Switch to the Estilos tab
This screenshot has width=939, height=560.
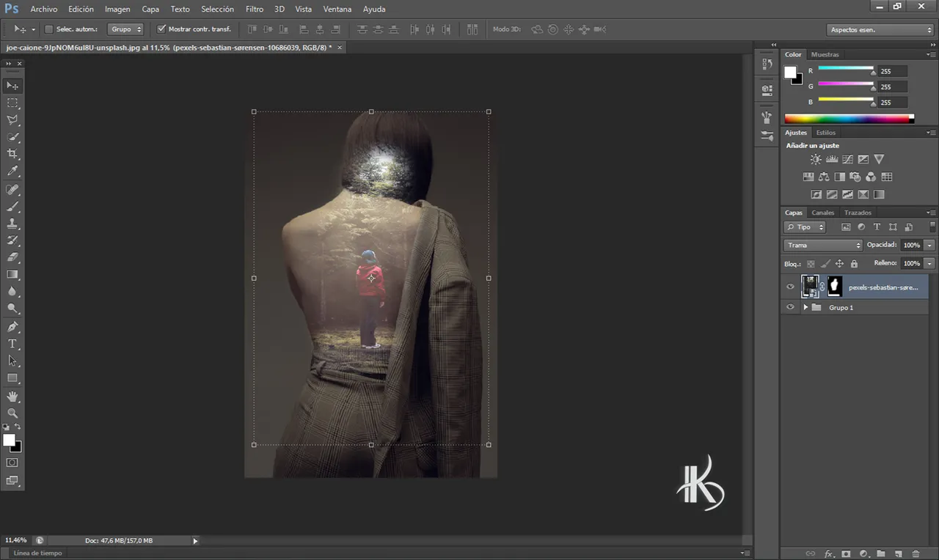click(826, 133)
